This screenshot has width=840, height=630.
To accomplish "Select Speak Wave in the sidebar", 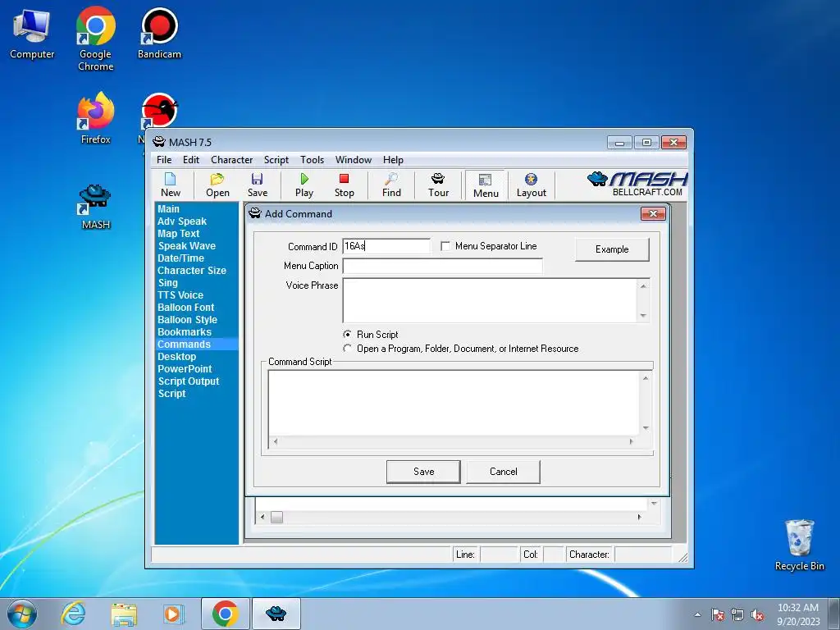I will tap(186, 246).
